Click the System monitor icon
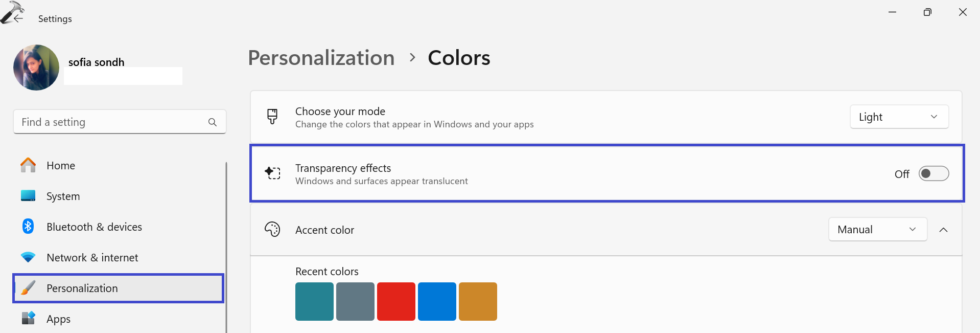 click(28, 196)
